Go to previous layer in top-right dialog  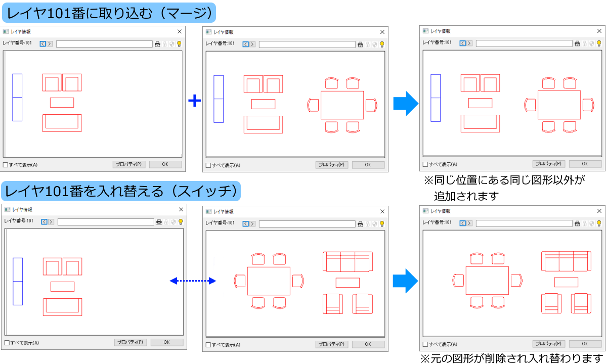[463, 43]
